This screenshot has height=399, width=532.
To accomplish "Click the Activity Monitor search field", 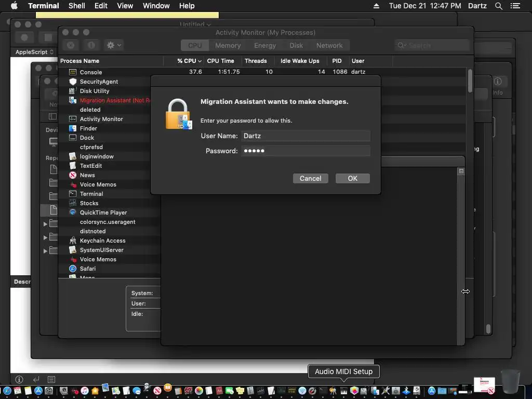I will (432, 45).
